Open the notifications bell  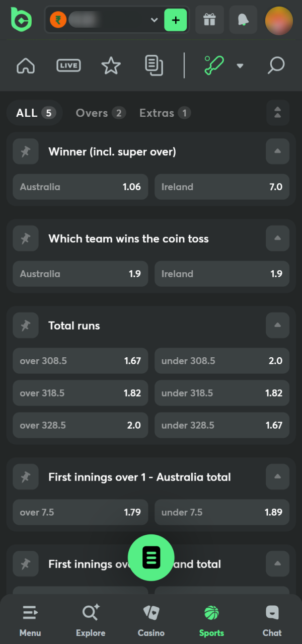point(243,20)
